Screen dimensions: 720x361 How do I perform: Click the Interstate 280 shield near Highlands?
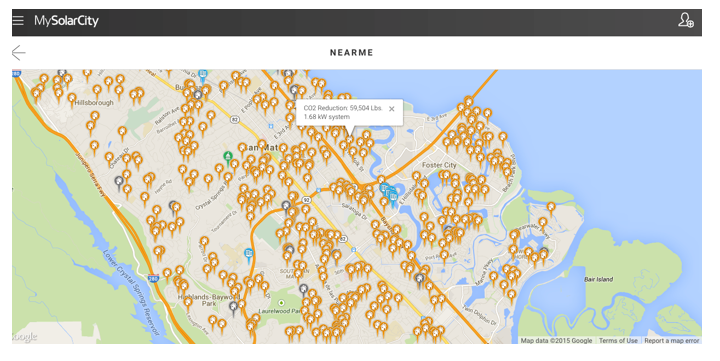coord(153,278)
